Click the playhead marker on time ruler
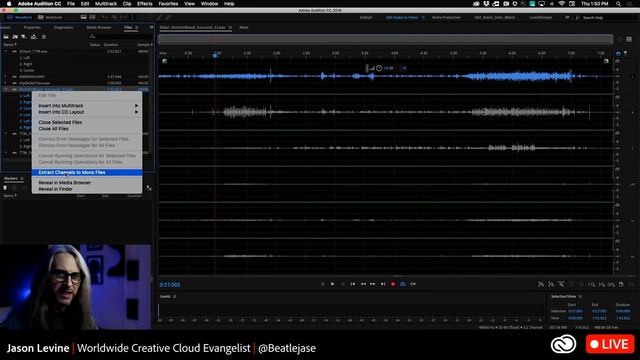The width and height of the screenshot is (640, 360). click(x=215, y=54)
